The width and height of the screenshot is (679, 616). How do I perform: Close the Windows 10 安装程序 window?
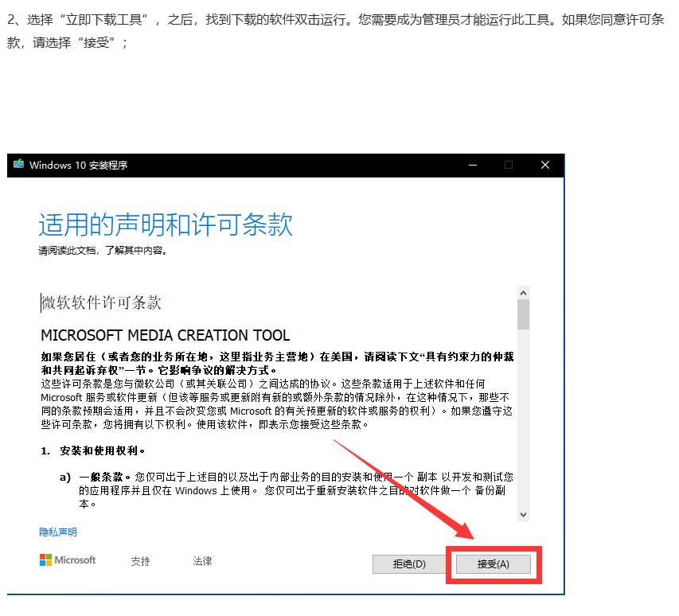tap(544, 165)
